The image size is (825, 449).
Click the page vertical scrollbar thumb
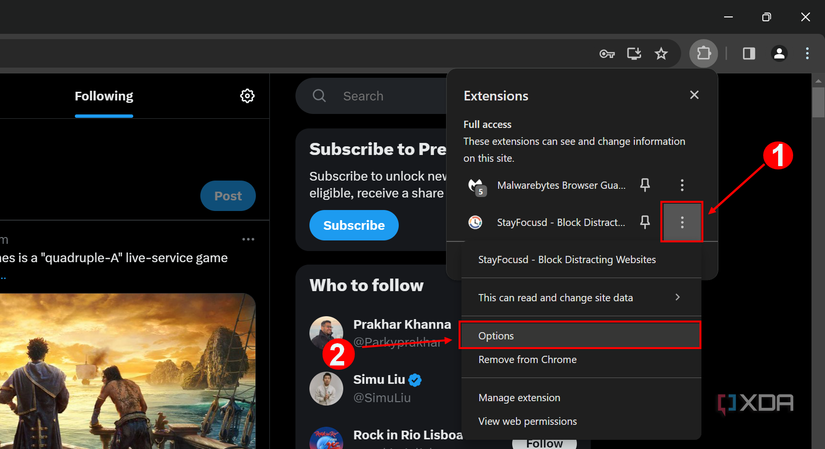click(x=818, y=102)
